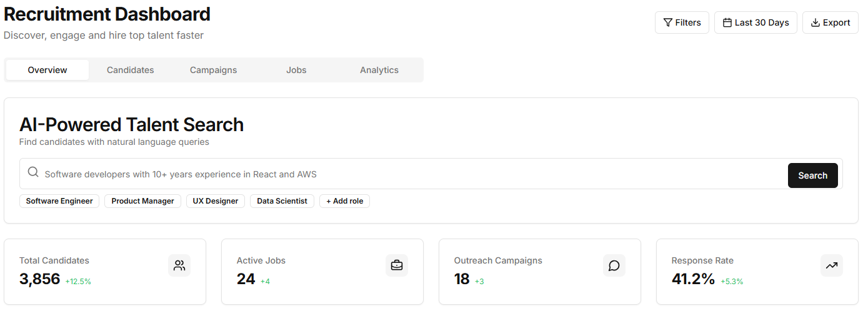
Task: Click the 24 active jobs value
Action: [246, 279]
